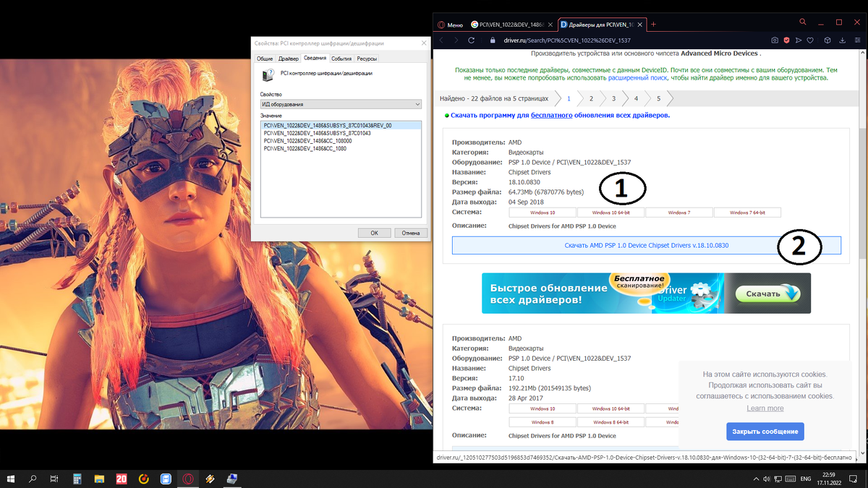Select Windows 7 for driver 18.10.0830
868x488 pixels.
click(x=679, y=213)
